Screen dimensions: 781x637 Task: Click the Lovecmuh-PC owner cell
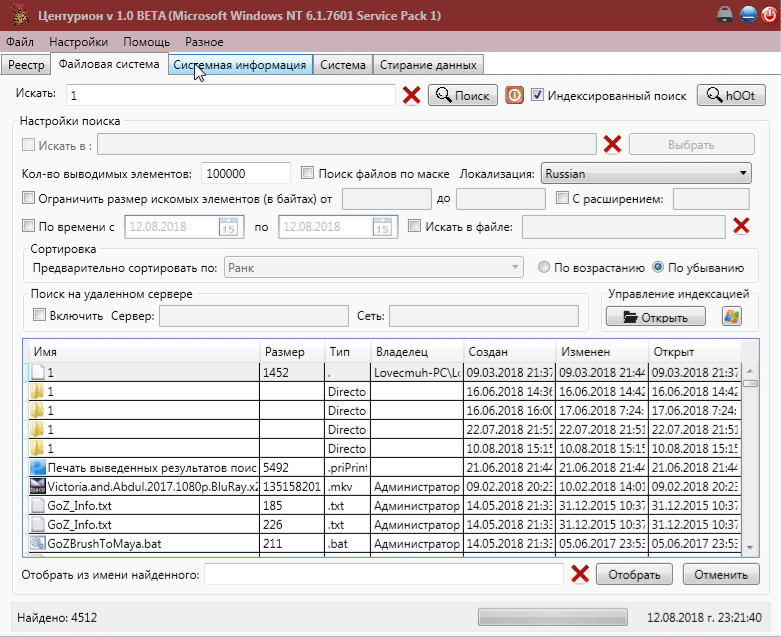[x=417, y=373]
